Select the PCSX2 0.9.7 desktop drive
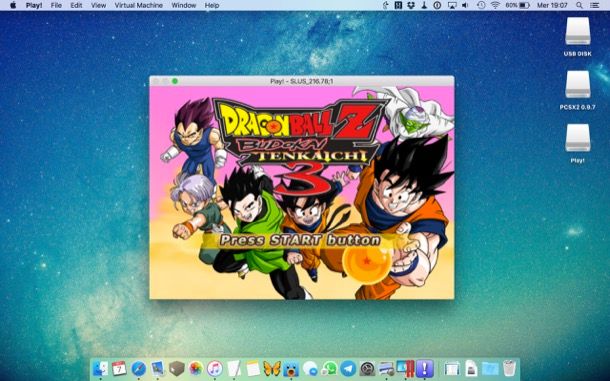 click(577, 90)
